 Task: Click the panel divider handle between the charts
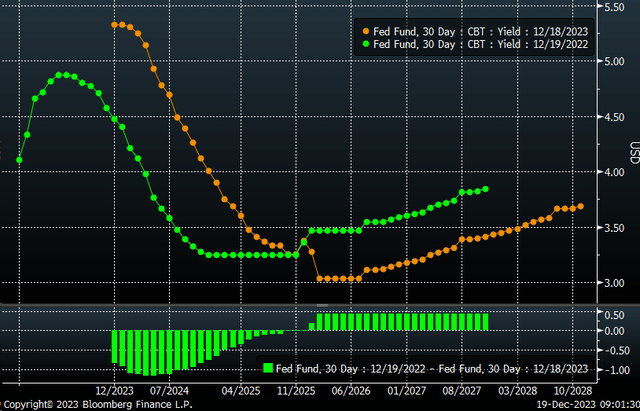tap(322, 305)
